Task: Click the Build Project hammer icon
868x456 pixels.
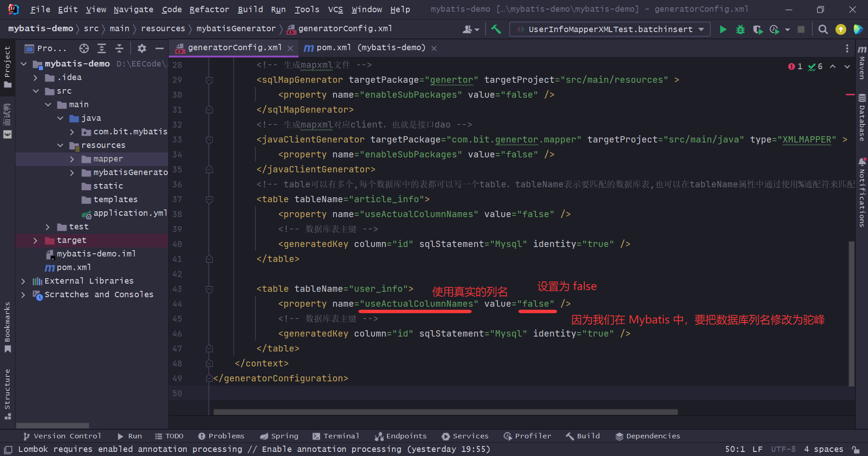Action: pyautogui.click(x=496, y=29)
